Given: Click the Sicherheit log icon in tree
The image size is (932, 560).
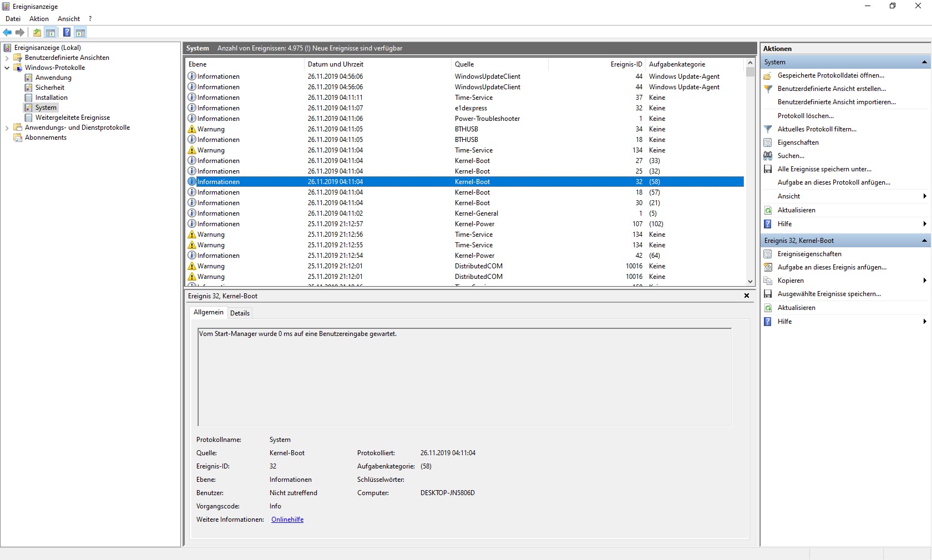Looking at the screenshot, I should (x=28, y=88).
